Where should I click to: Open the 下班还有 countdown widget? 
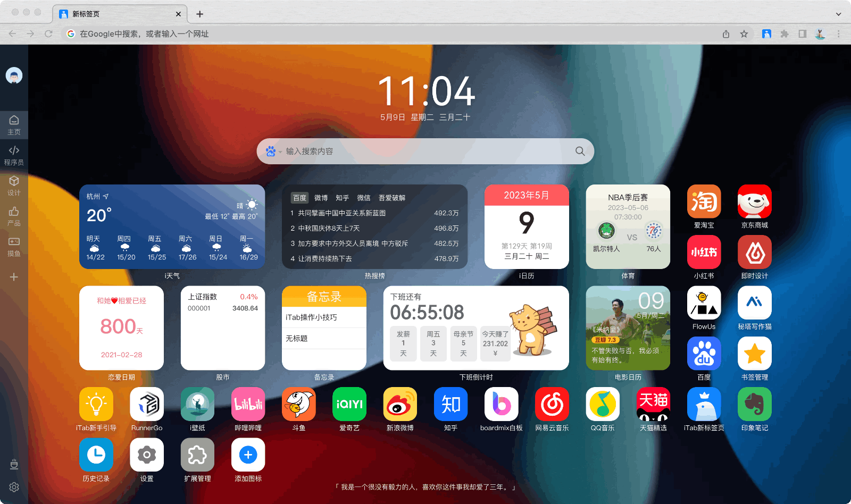[x=476, y=328]
